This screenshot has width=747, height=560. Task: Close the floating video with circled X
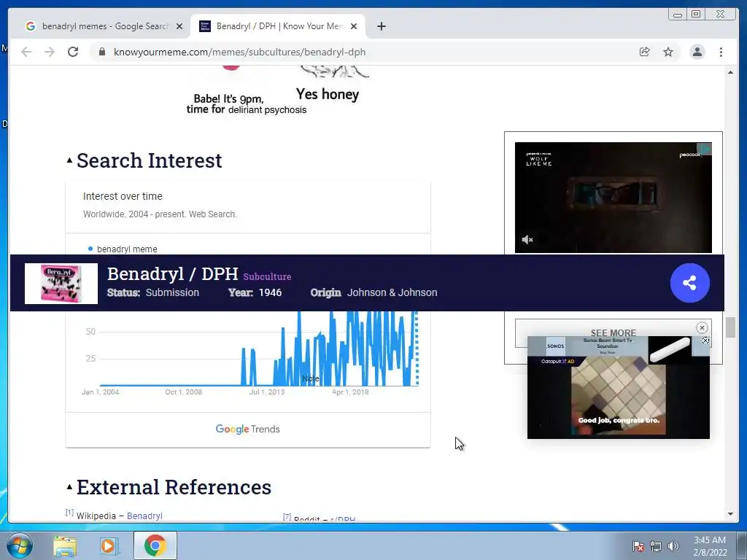coord(702,327)
